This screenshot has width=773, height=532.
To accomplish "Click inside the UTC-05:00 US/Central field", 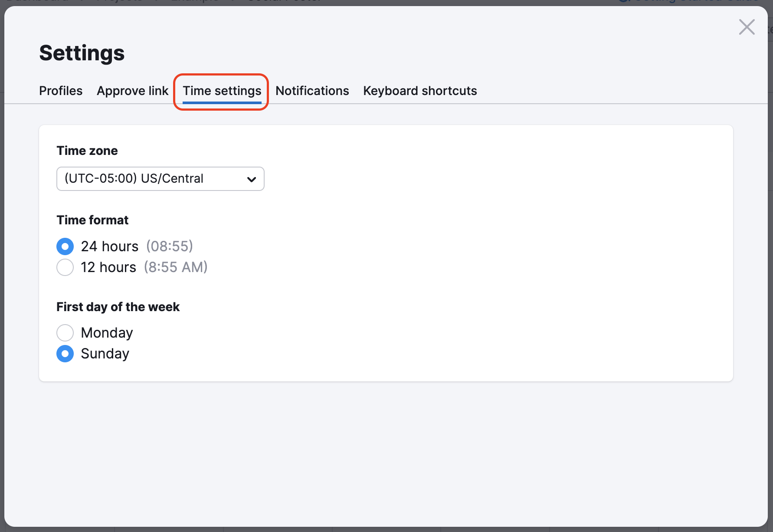I will (143, 178).
